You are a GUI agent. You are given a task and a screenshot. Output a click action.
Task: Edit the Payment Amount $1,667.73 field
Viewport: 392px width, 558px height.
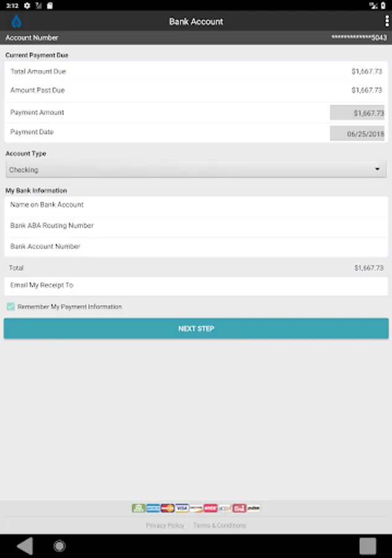pos(357,113)
